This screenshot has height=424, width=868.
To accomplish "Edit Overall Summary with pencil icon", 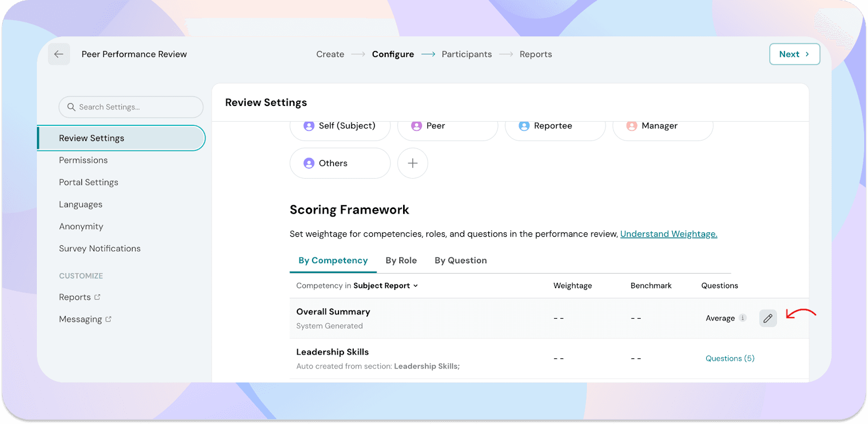I will [x=768, y=318].
